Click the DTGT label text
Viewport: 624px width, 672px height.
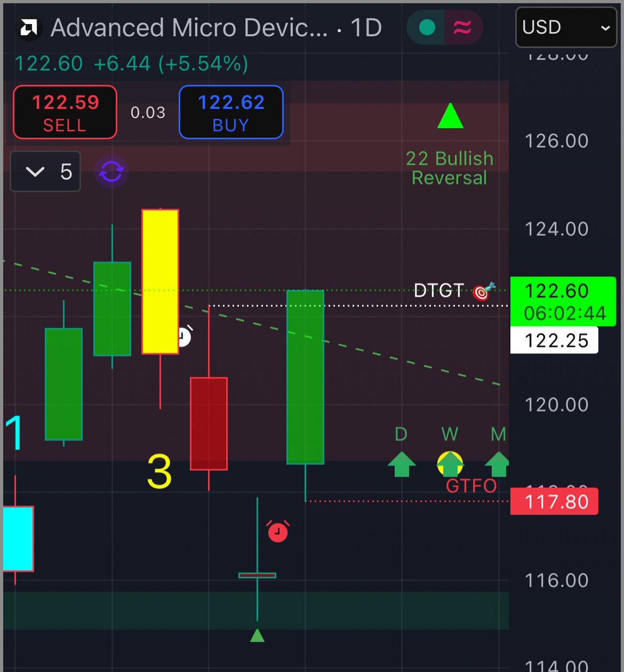pyautogui.click(x=439, y=291)
